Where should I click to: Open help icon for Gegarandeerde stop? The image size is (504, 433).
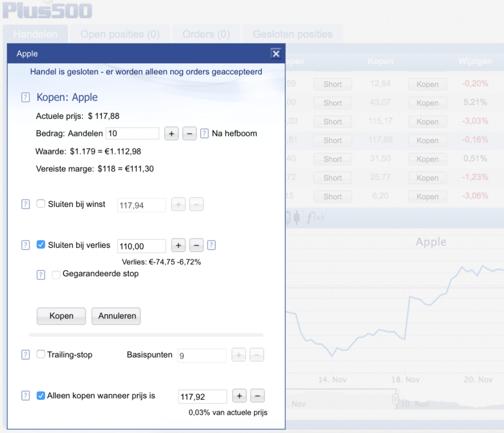(x=41, y=275)
